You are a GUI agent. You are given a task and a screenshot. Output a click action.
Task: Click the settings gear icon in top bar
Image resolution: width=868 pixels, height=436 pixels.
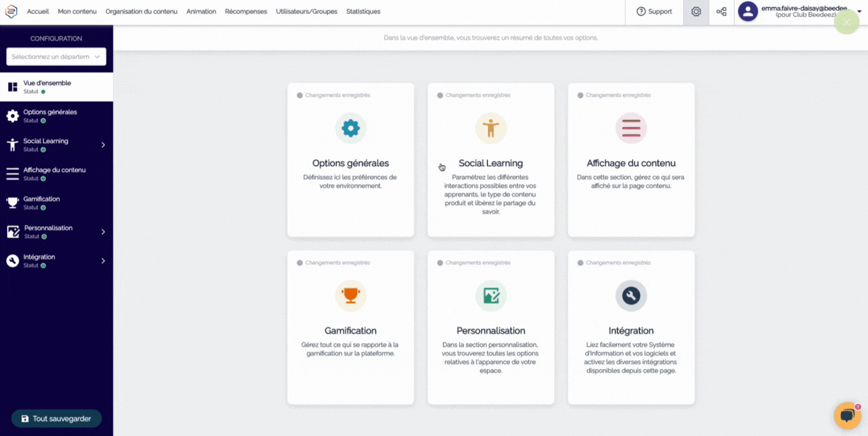click(696, 12)
